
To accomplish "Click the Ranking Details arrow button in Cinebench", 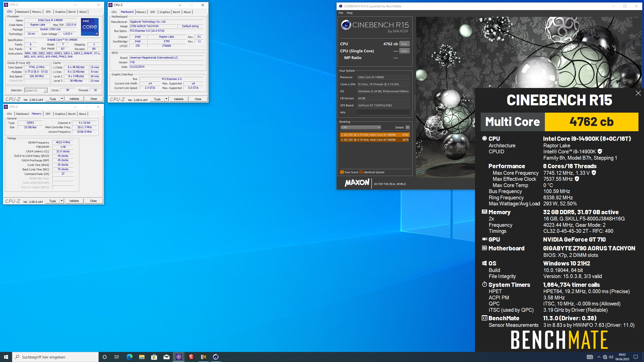I will coord(408,127).
